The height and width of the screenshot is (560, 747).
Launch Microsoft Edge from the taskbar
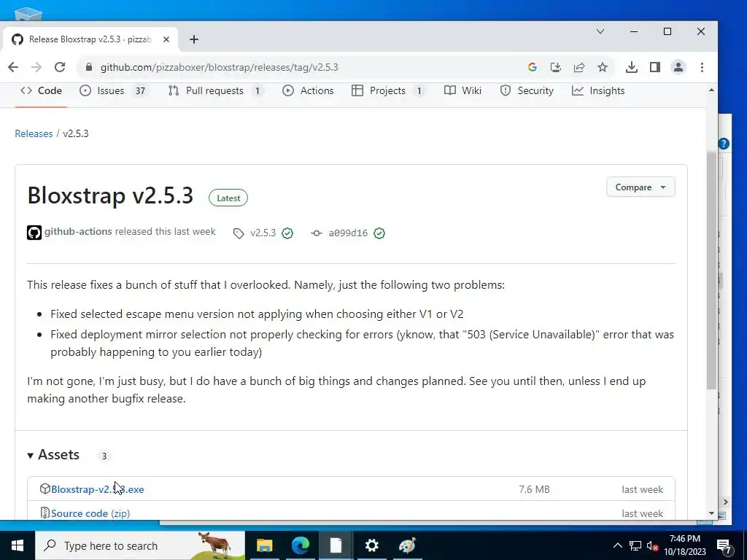[300, 545]
